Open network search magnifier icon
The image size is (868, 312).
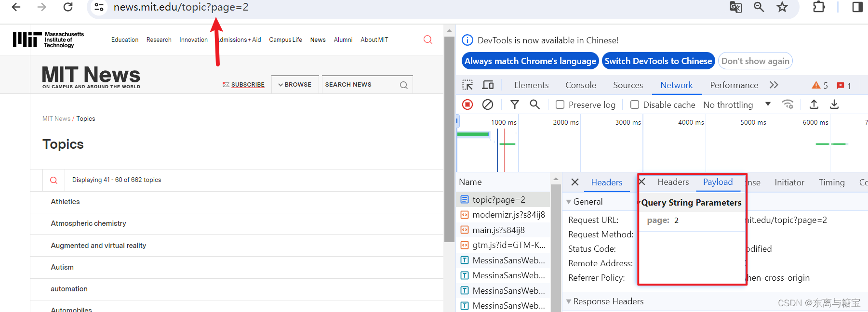tap(534, 104)
